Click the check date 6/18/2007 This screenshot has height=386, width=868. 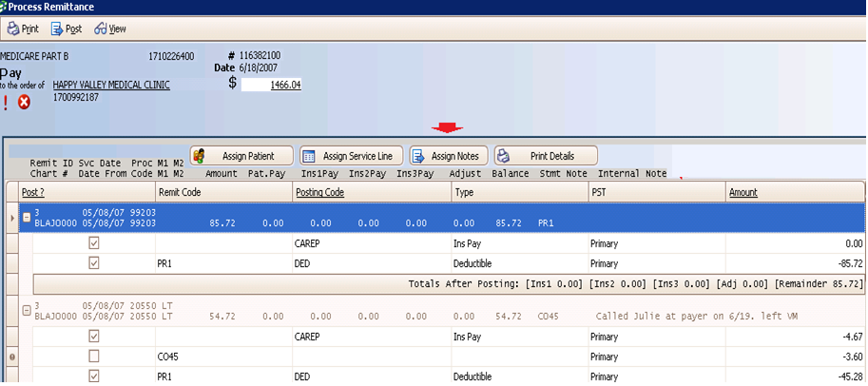pyautogui.click(x=259, y=68)
